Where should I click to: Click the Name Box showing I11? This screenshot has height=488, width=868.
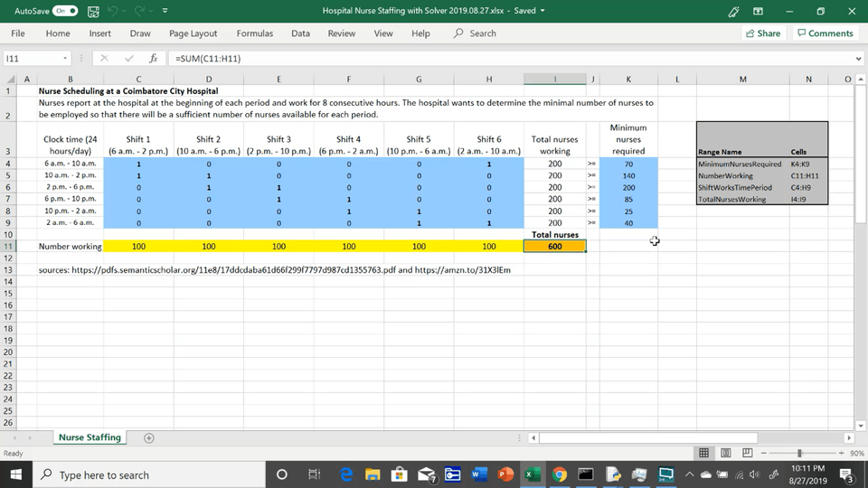coord(33,58)
